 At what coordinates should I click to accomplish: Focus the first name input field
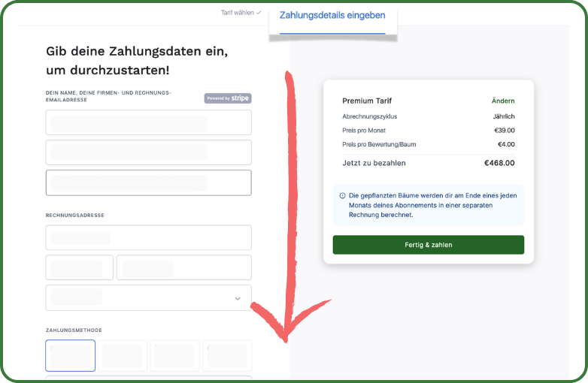point(148,122)
